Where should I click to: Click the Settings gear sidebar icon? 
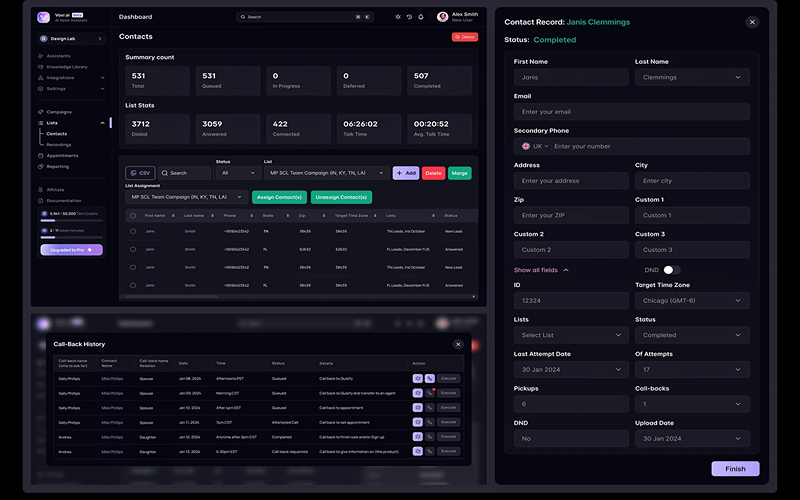pyautogui.click(x=40, y=89)
